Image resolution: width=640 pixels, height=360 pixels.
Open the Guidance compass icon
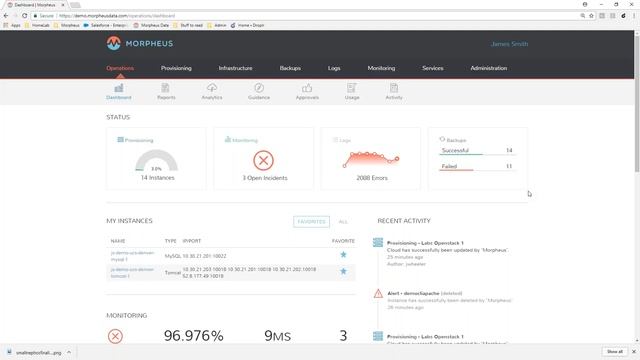coord(259,88)
